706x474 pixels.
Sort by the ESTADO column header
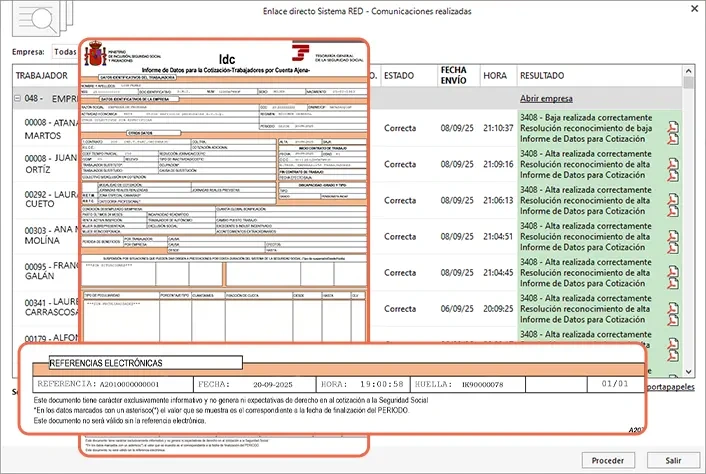[399, 76]
